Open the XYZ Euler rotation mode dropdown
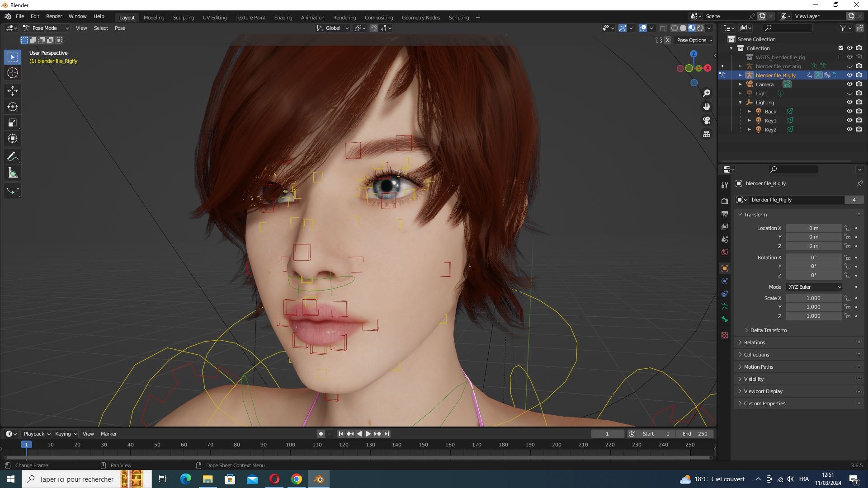Image resolution: width=868 pixels, height=488 pixels. click(x=814, y=287)
